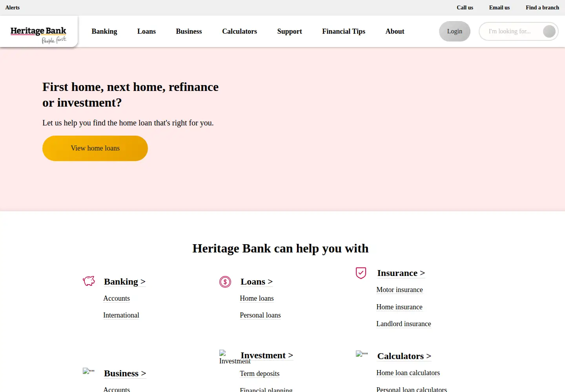565x392 pixels.
Task: Open Accounts link under Banking
Action: [x=117, y=298]
